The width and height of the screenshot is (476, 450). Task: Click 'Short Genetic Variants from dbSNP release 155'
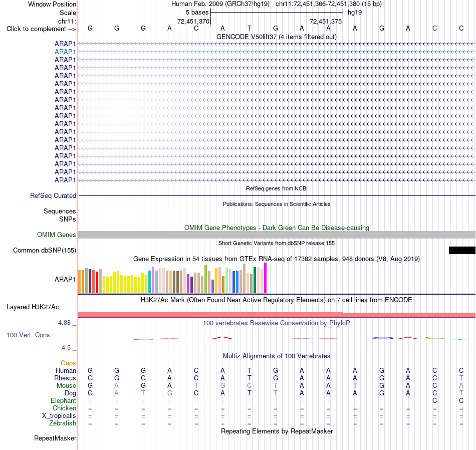tap(277, 243)
